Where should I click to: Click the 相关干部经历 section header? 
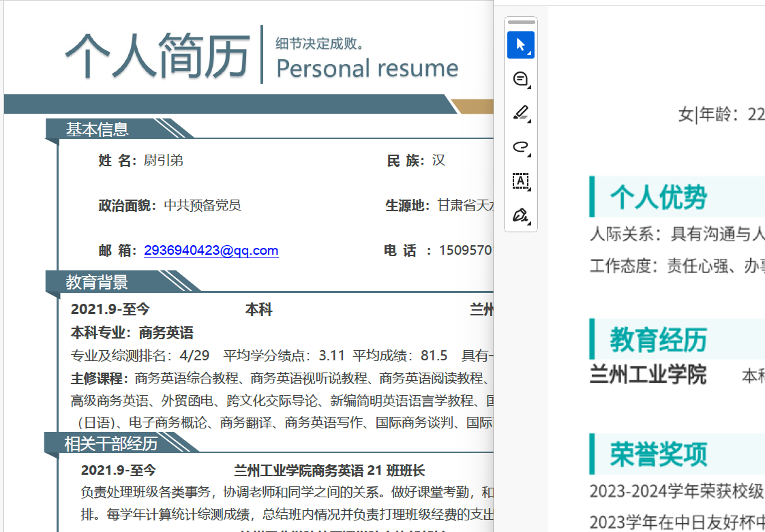click(111, 443)
